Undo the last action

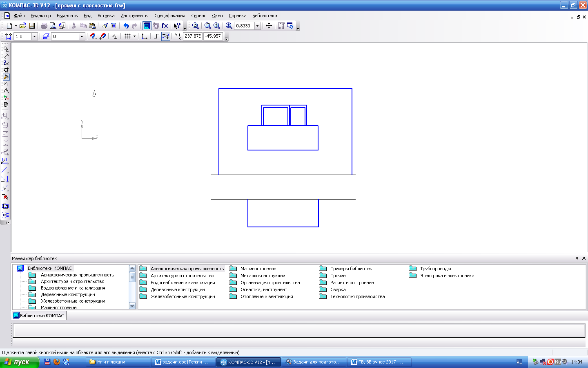[x=126, y=26]
